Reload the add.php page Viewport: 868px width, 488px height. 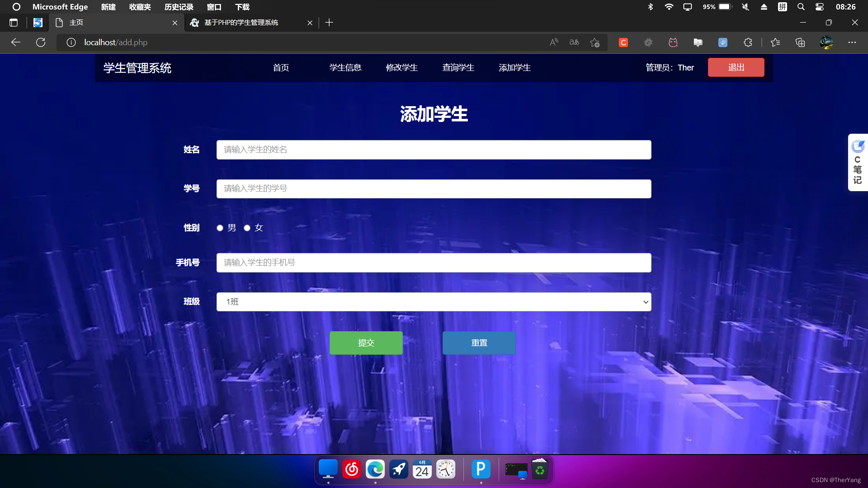[x=41, y=42]
